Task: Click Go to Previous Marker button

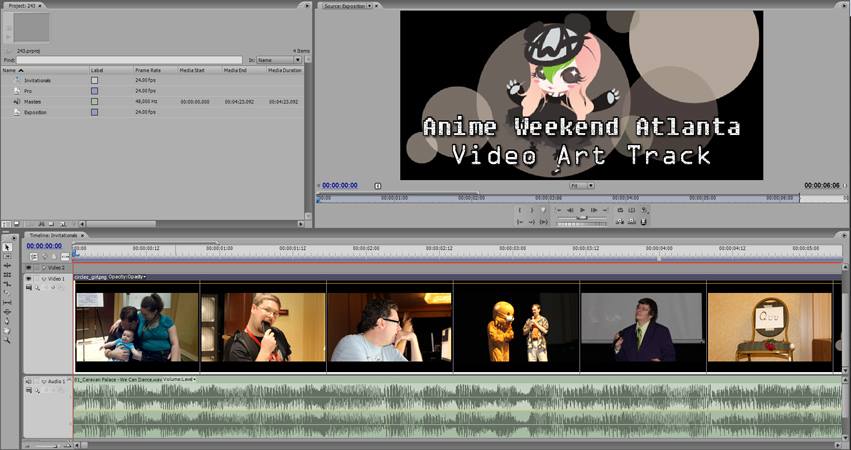Action: pos(559,210)
